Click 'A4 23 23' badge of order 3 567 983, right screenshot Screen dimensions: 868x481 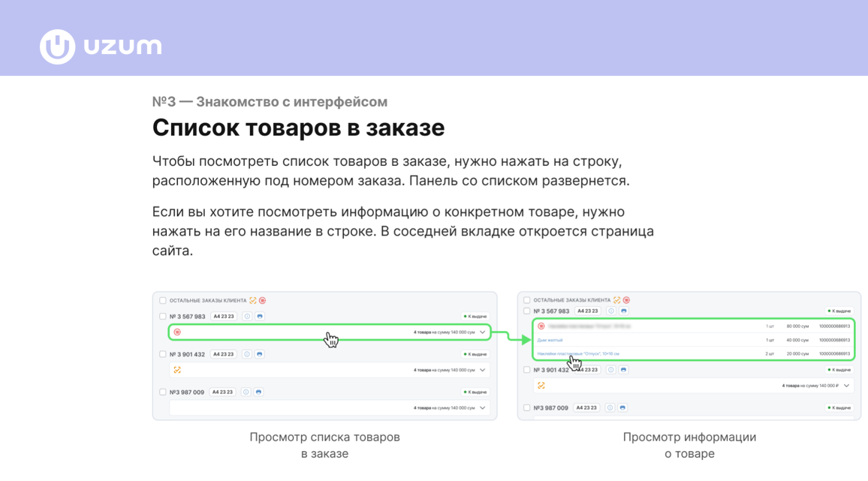click(587, 311)
